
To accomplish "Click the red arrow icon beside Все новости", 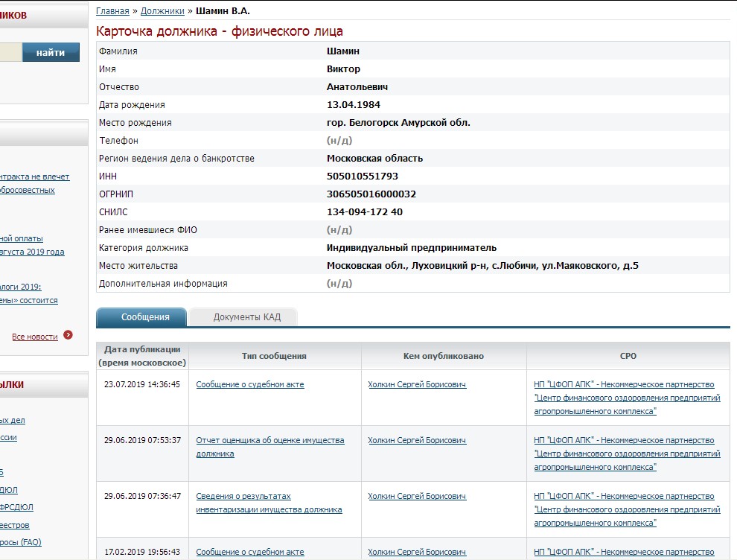I will point(68,336).
